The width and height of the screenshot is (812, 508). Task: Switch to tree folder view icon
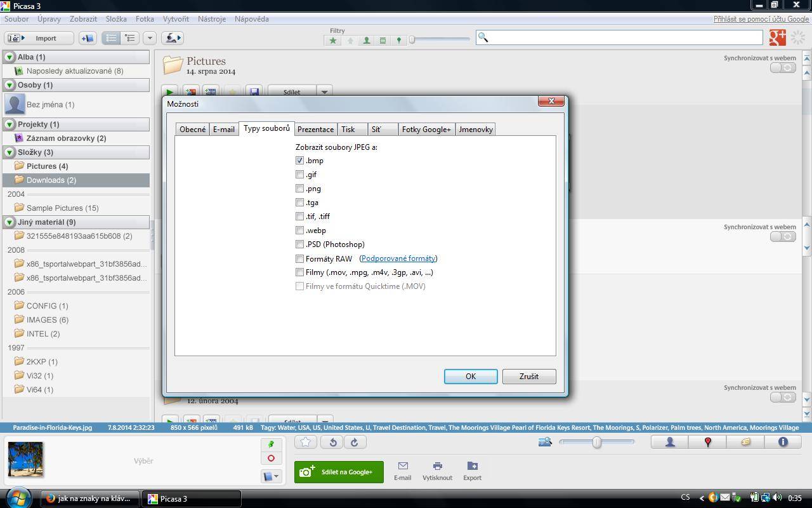(130, 38)
